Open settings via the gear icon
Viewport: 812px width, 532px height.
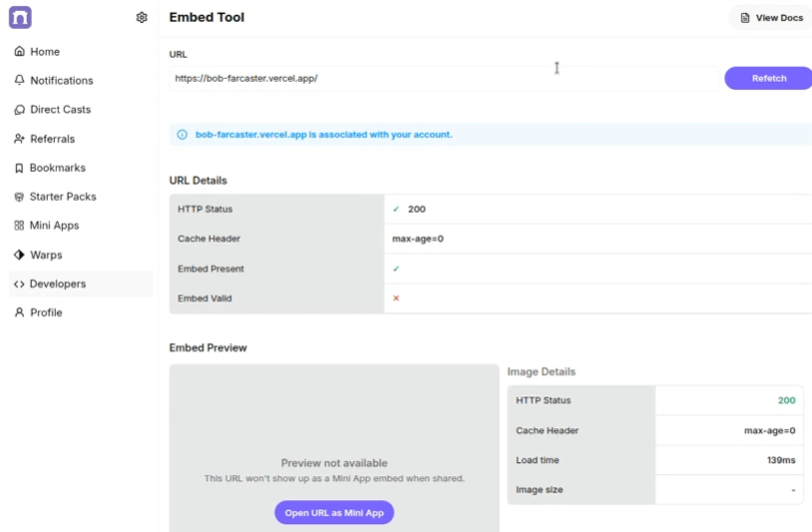pos(142,18)
